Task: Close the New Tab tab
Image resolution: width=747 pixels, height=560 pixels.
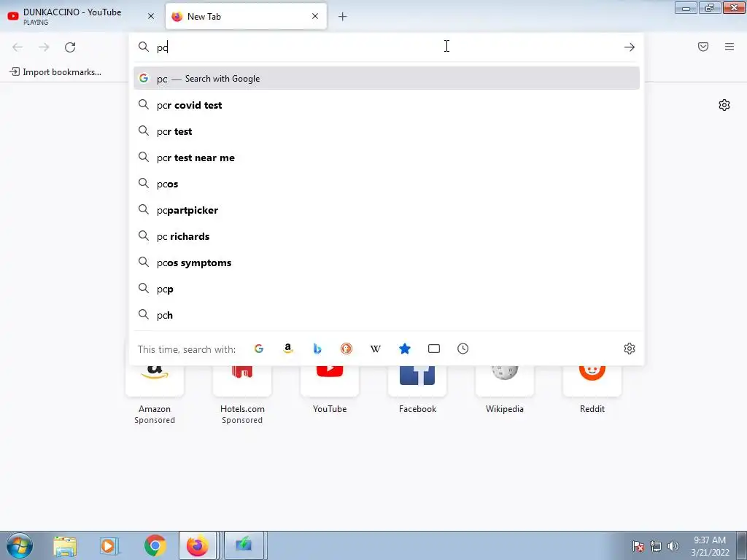Action: click(x=315, y=16)
